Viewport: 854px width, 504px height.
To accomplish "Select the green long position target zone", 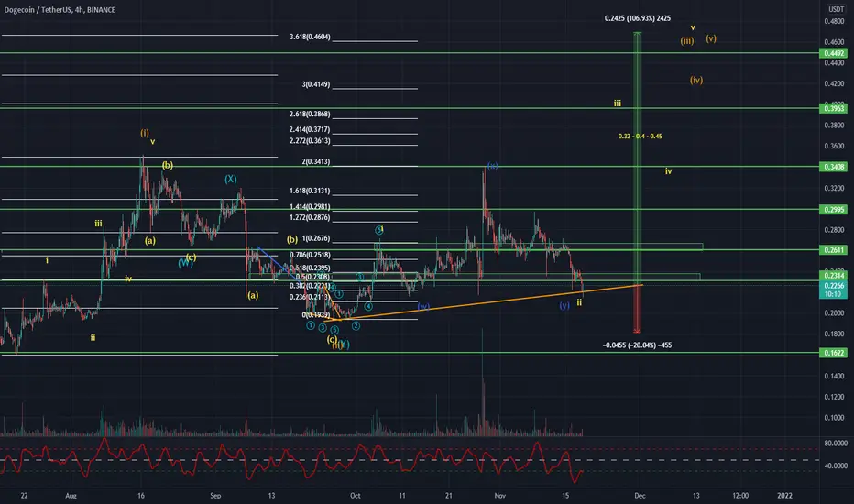I will click(x=637, y=159).
